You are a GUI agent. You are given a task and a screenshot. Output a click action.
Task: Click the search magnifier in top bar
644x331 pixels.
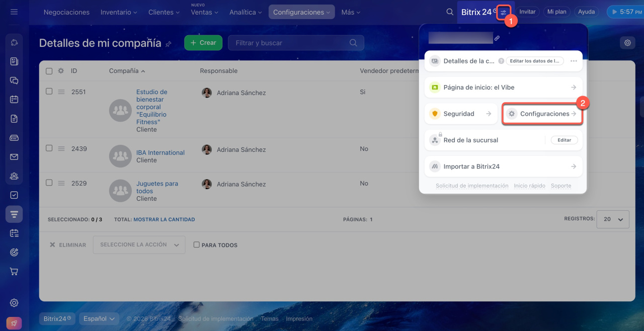point(450,12)
